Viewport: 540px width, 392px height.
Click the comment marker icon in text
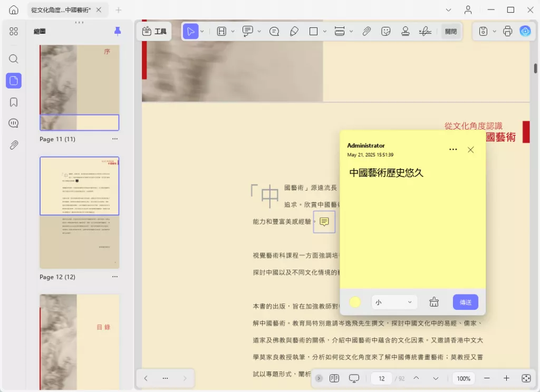(x=324, y=222)
